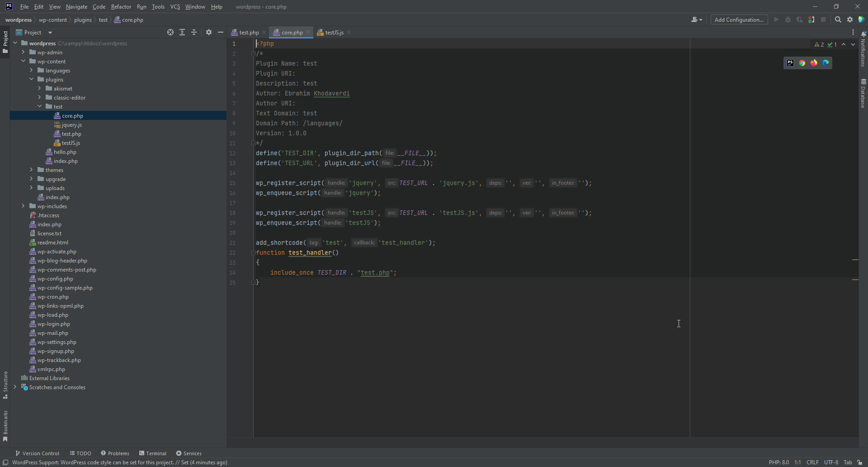This screenshot has height=467, width=868.
Task: Open the Database tool window stripe
Action: 863,93
